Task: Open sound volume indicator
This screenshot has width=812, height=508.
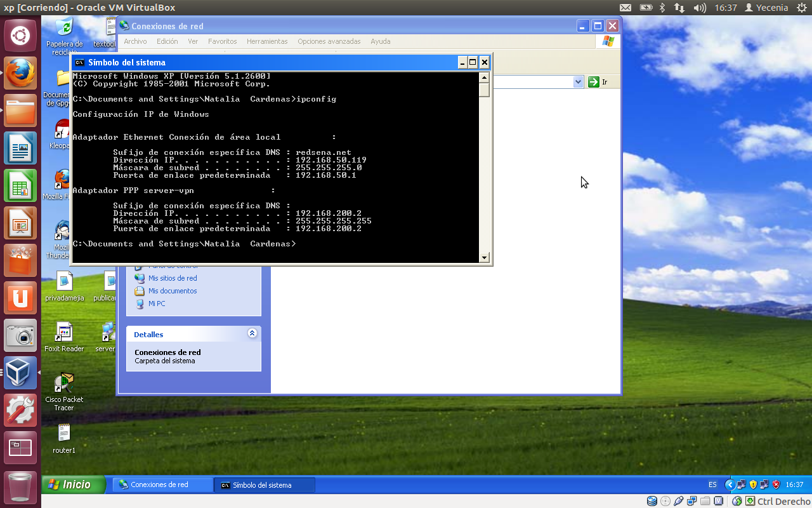Action: pyautogui.click(x=700, y=8)
